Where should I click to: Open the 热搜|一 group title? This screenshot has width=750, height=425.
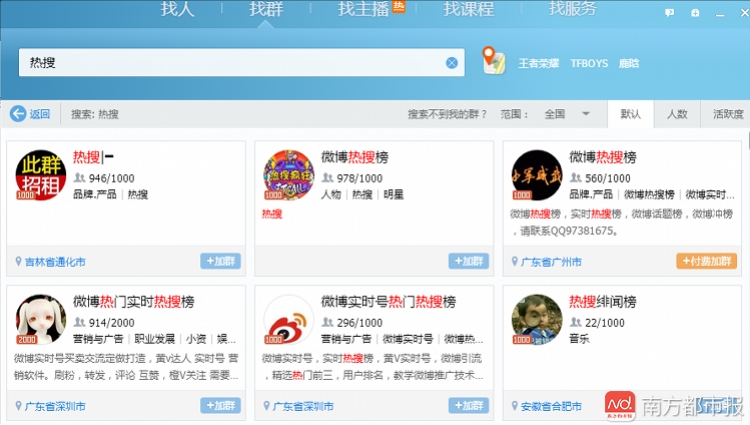click(93, 157)
